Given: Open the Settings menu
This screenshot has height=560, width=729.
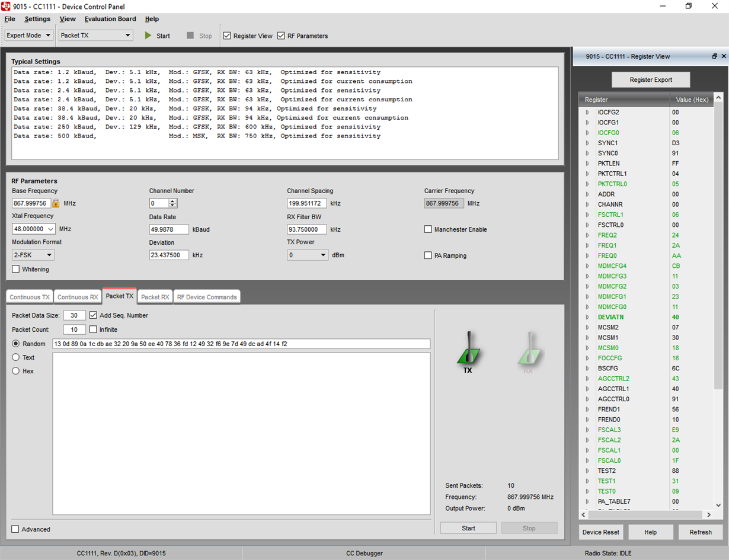Looking at the screenshot, I should [x=37, y=19].
